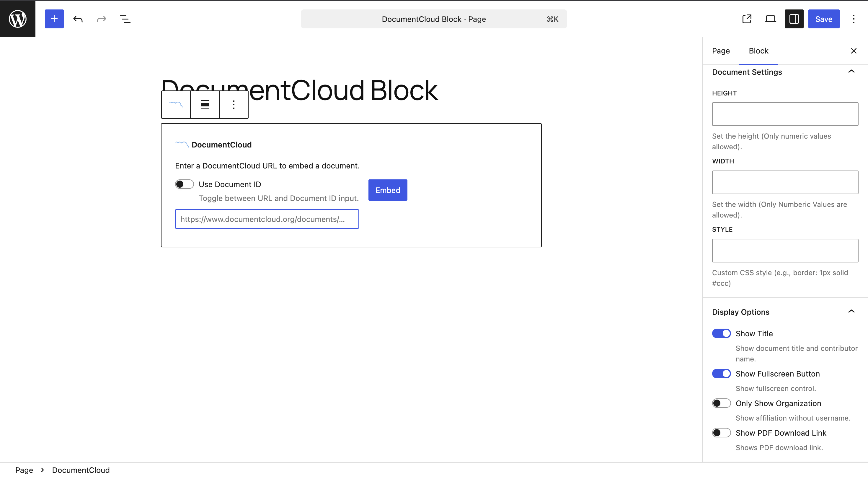Image resolution: width=868 pixels, height=477 pixels.
Task: Click the 'Show Title' label
Action: click(x=754, y=333)
